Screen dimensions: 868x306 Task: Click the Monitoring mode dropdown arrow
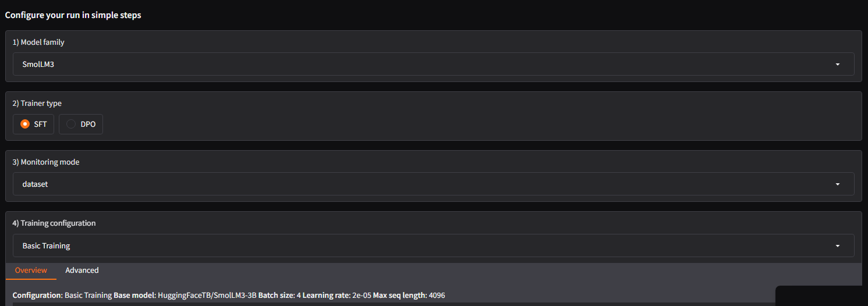(837, 184)
